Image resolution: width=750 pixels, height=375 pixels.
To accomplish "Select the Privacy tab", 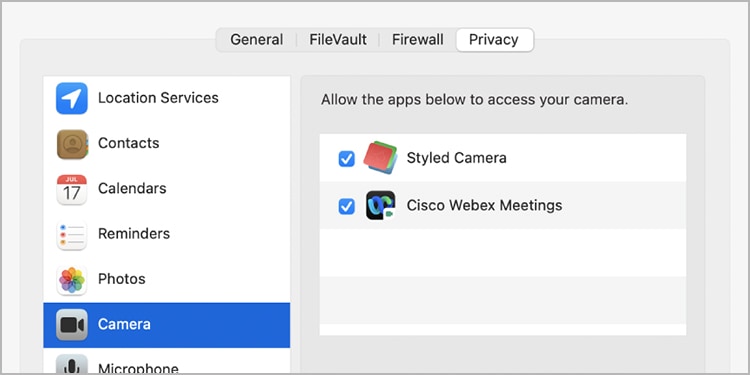I will click(x=494, y=40).
